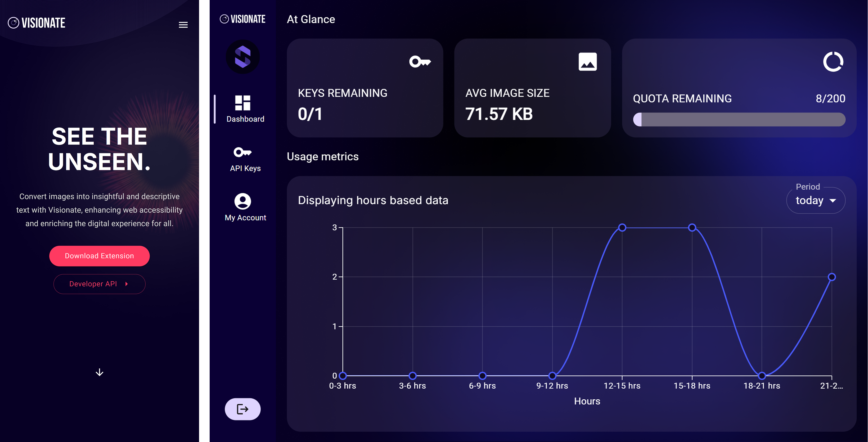Click the Quota Remaining progress bar
The image size is (868, 442).
739,120
